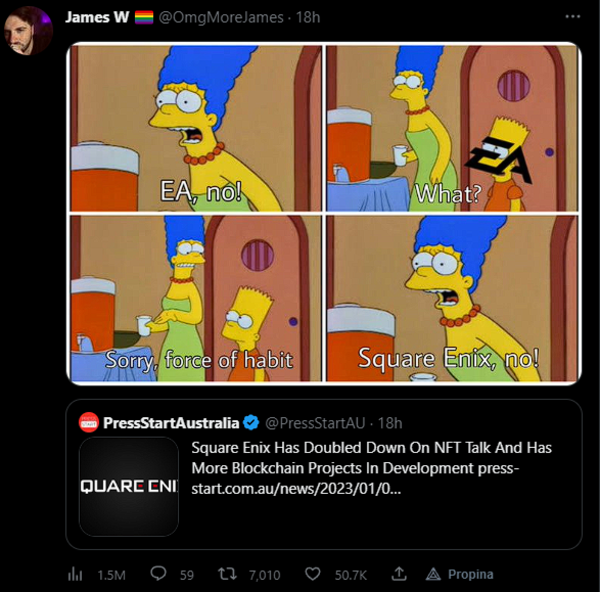Click the Square Enix article thumbnail
Screen dimensions: 600x592
pos(129,486)
